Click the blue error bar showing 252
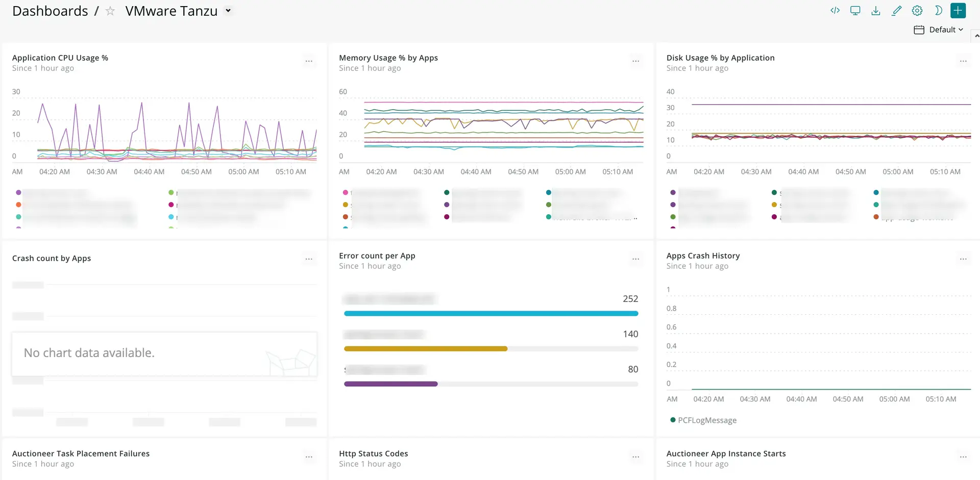This screenshot has width=980, height=480. click(491, 314)
